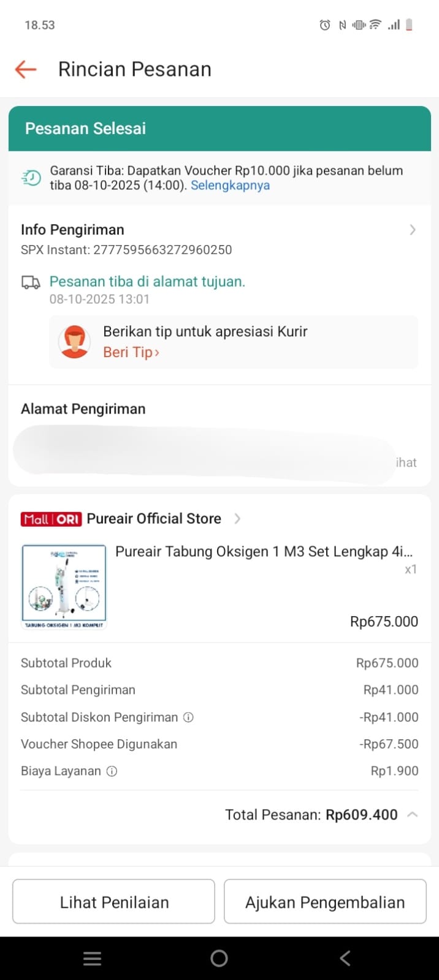The image size is (439, 980).
Task: Collapse the Total Pesanan breakdown
Action: [413, 815]
